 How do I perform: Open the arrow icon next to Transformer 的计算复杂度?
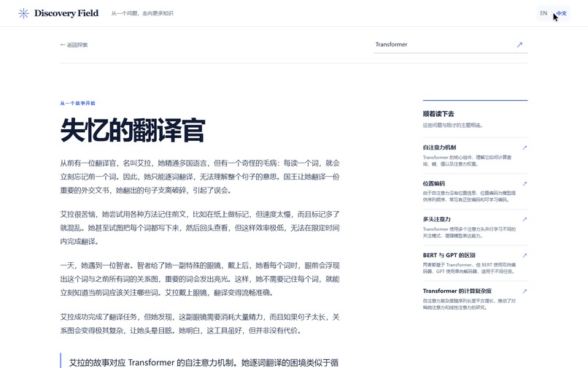coord(525,291)
